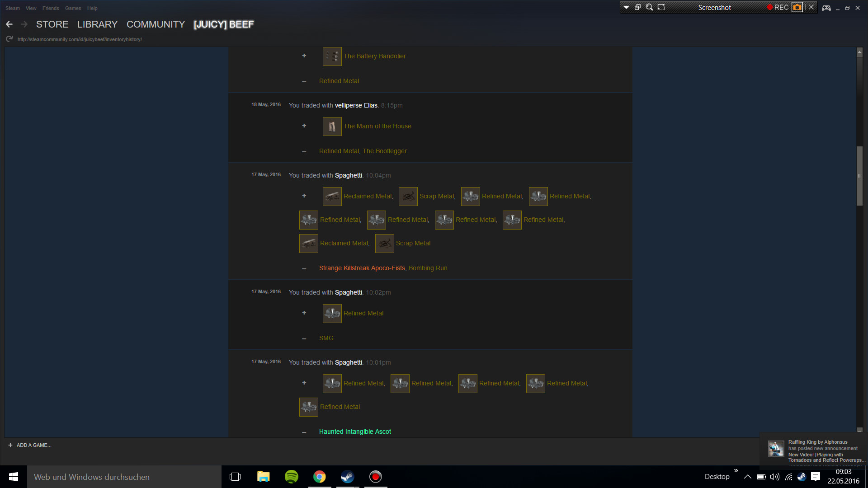868x488 pixels.
Task: Click The Battery Bandolier item thumbnail
Action: click(x=332, y=56)
